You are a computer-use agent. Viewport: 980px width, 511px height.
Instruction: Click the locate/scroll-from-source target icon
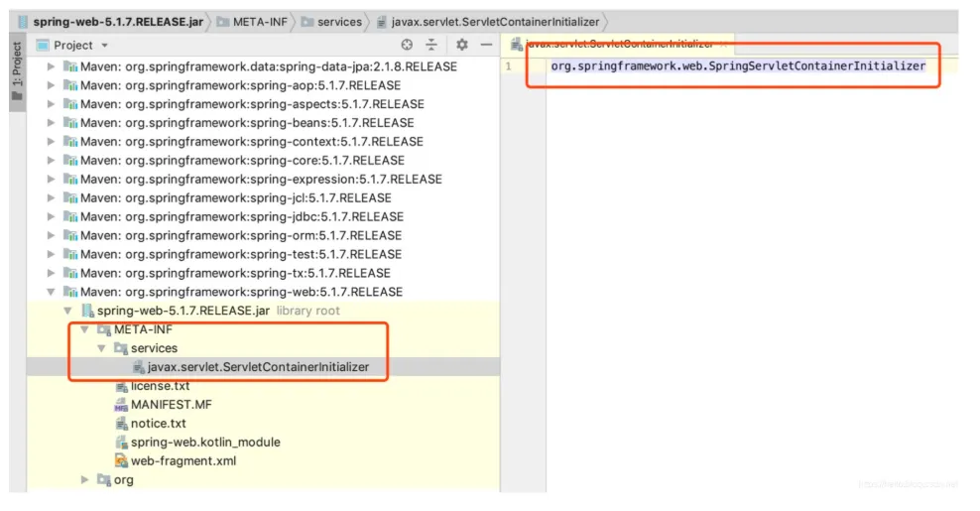407,45
